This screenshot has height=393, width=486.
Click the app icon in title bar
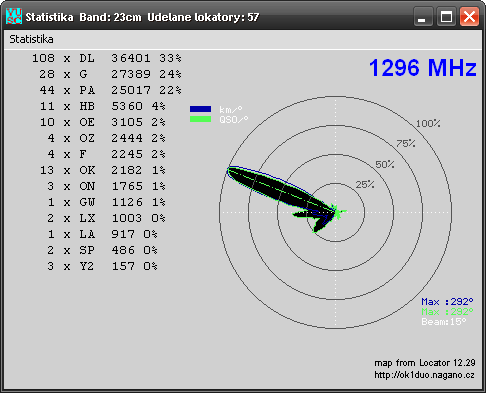click(14, 16)
